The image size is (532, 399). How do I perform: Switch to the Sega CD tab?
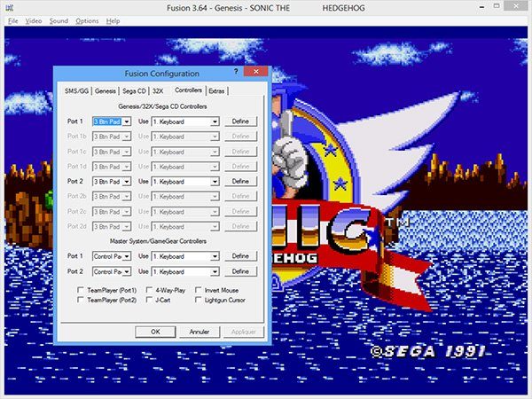tap(134, 91)
